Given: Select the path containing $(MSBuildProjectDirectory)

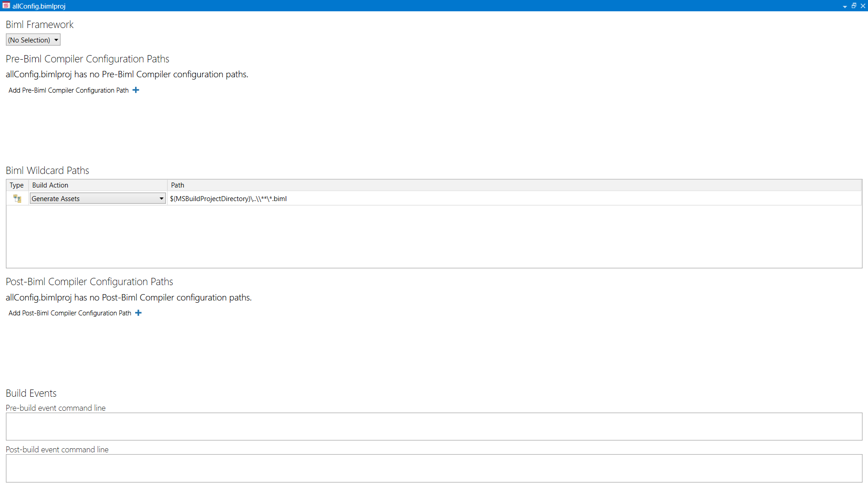Looking at the screenshot, I should click(228, 198).
